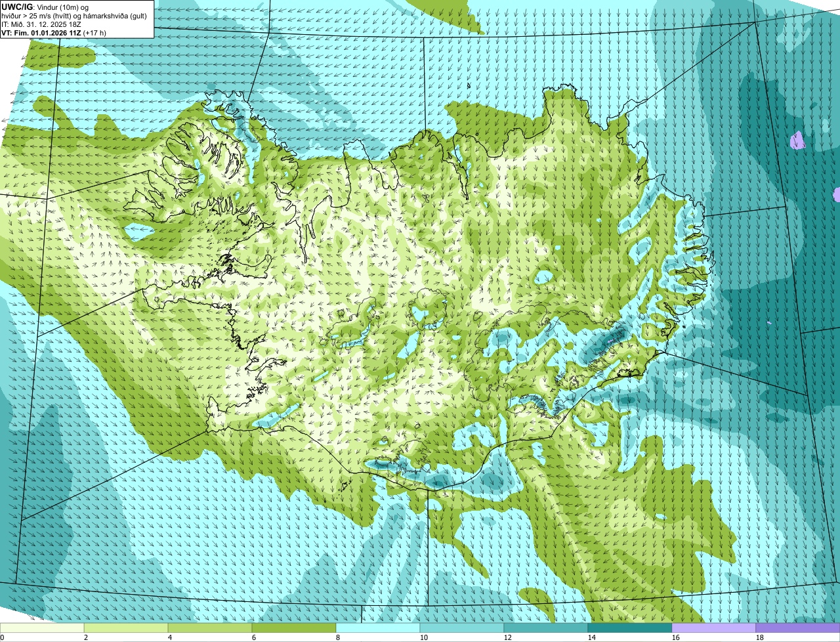The width and height of the screenshot is (840, 642).
Task: Pick the 12–14 m/s teal legend swatch
Action: click(x=546, y=628)
